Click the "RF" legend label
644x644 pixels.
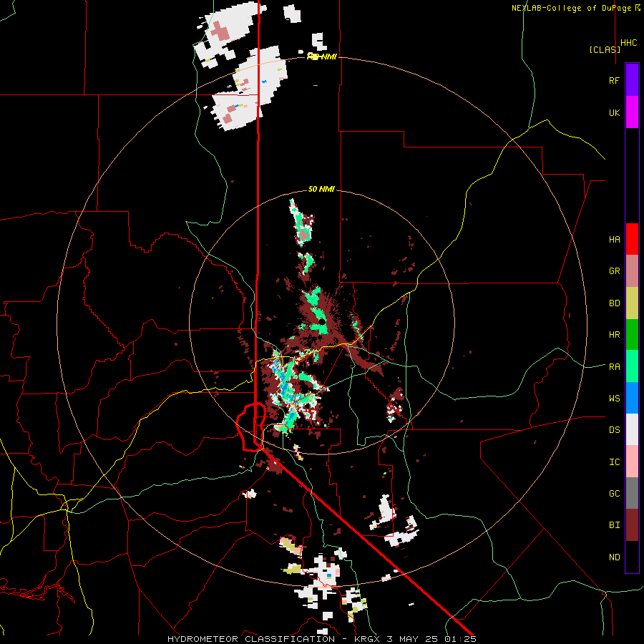(x=614, y=80)
